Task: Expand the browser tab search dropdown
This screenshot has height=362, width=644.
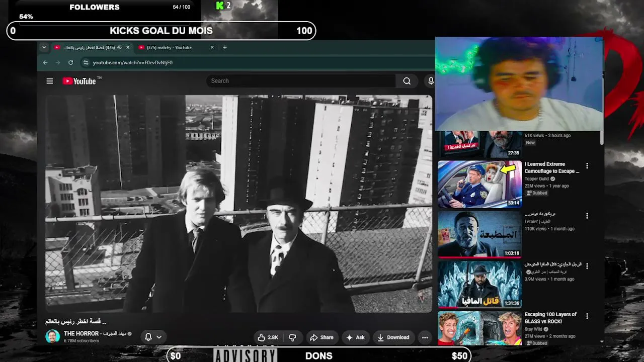Action: pyautogui.click(x=44, y=47)
